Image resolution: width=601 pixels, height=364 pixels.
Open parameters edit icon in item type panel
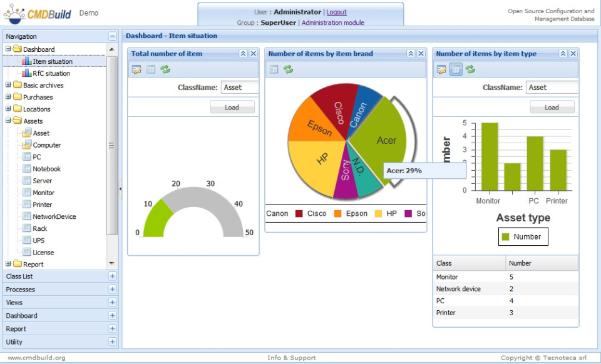pos(441,69)
